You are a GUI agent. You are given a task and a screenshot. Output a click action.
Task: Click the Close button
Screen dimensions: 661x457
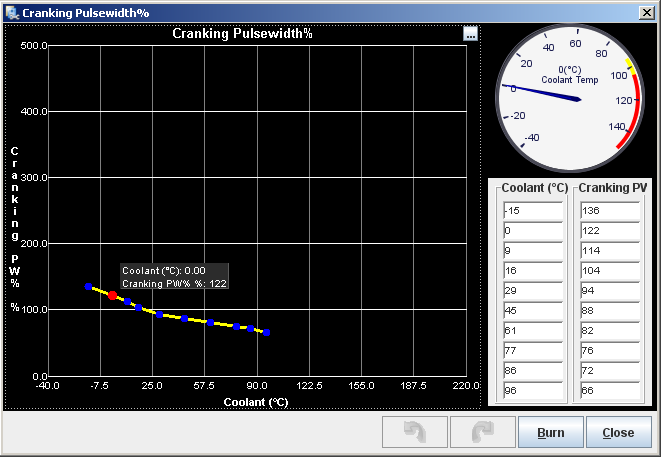click(618, 432)
